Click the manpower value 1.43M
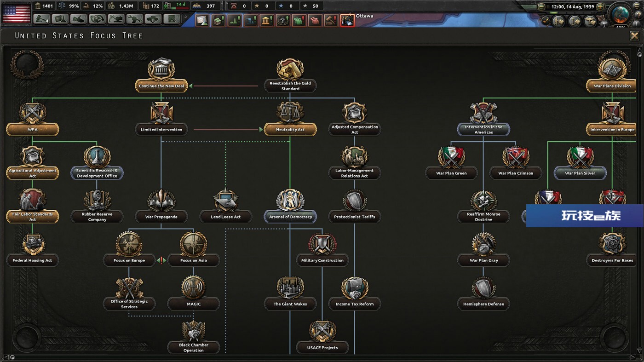Image resolution: width=644 pixels, height=362 pixels. [x=126, y=6]
